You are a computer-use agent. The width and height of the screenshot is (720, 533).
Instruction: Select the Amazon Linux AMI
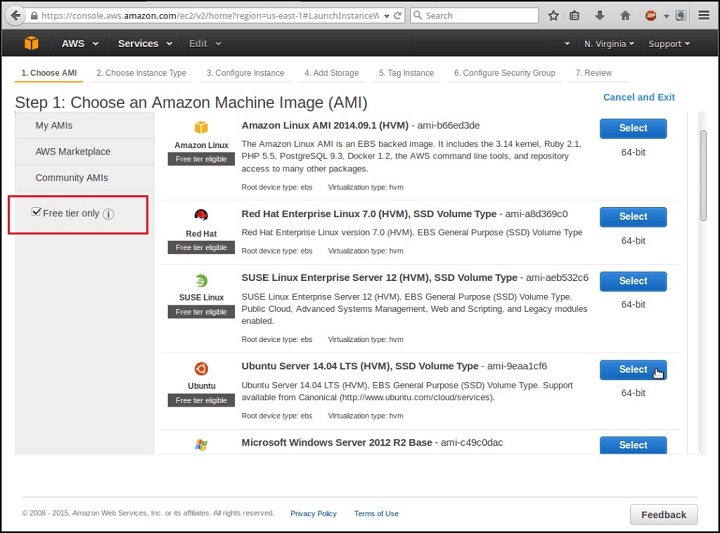point(633,129)
